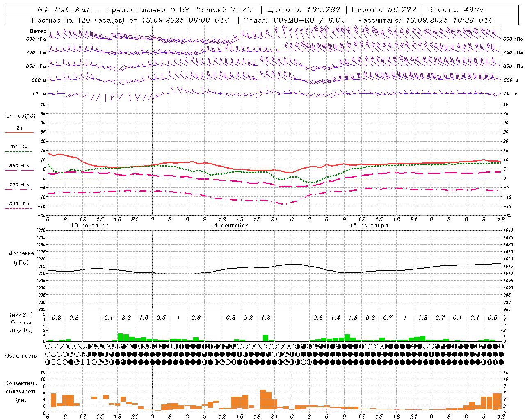Viewport: 525px width, 420px height.
Task: Select the longitude value Долгота: 105.787
Action: click(304, 10)
